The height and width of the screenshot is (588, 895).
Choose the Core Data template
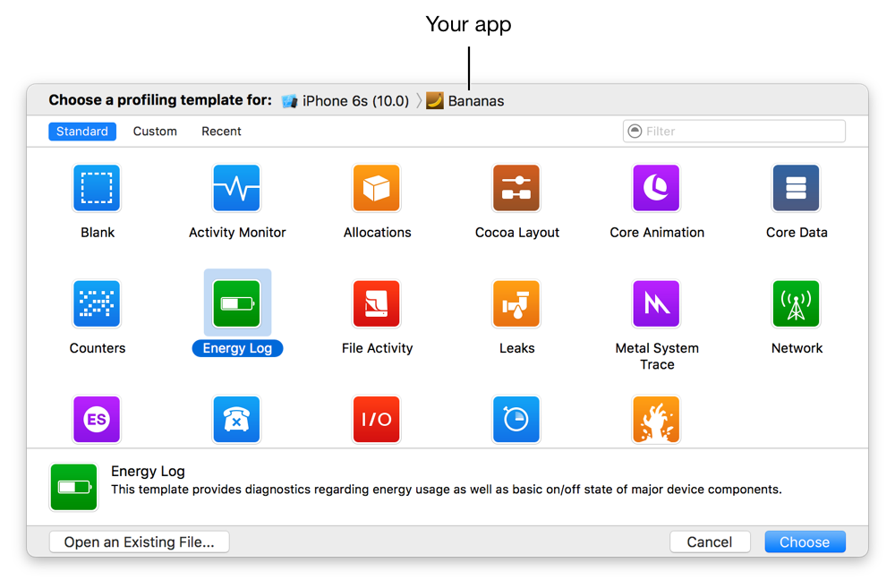(x=796, y=188)
